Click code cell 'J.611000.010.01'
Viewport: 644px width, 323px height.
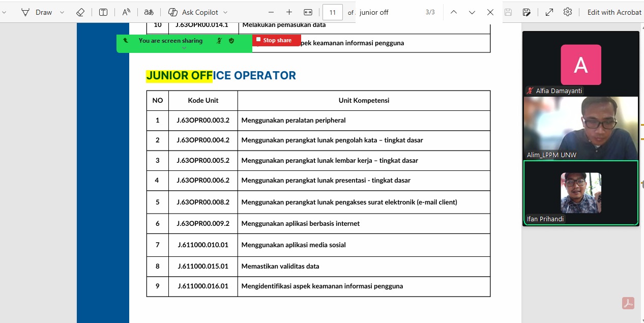point(203,245)
